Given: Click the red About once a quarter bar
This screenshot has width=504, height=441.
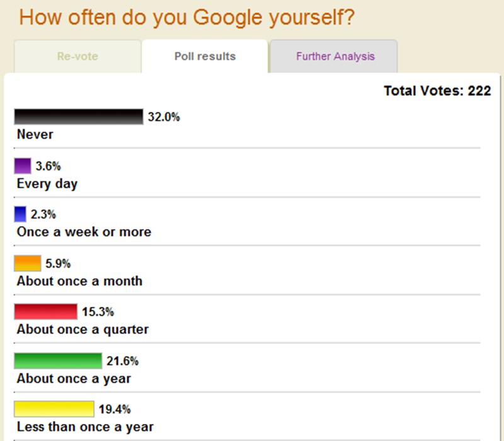Looking at the screenshot, I should (x=45, y=312).
